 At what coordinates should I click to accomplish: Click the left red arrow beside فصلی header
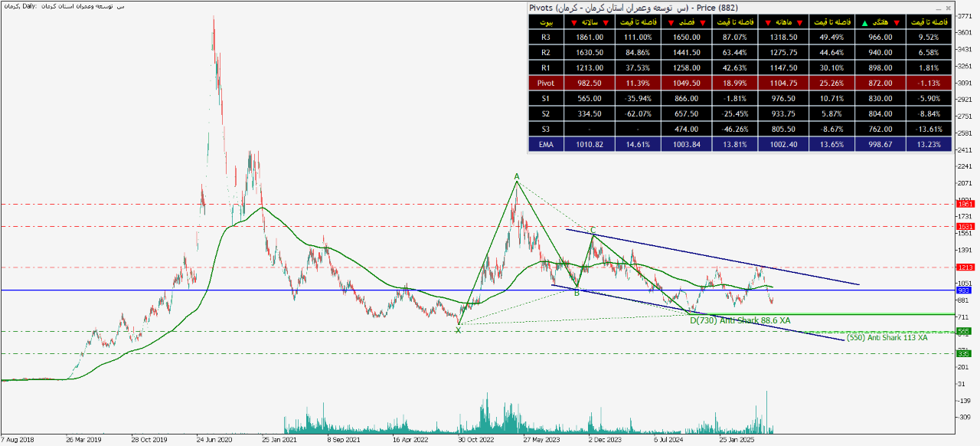click(672, 22)
